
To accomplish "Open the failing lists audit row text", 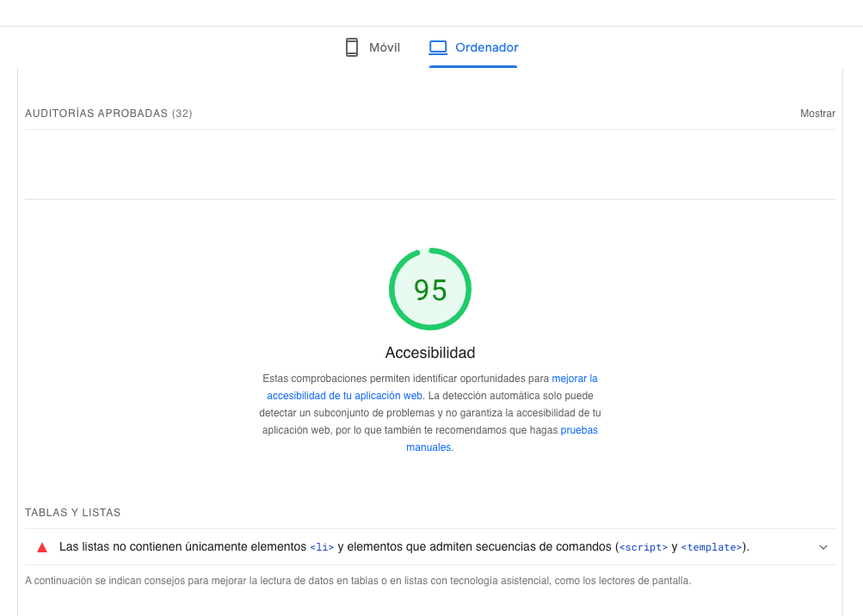I will point(182,547).
